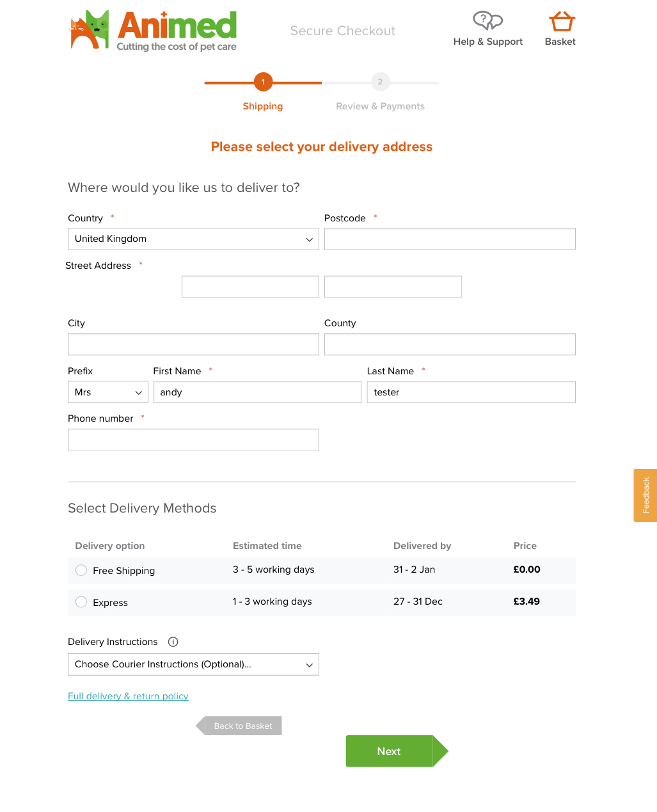Focus the Postcode input field
657x812 pixels.
[450, 239]
